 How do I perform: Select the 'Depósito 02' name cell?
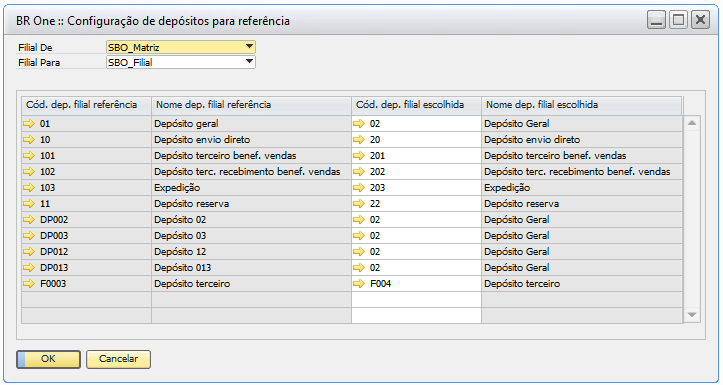tap(251, 219)
